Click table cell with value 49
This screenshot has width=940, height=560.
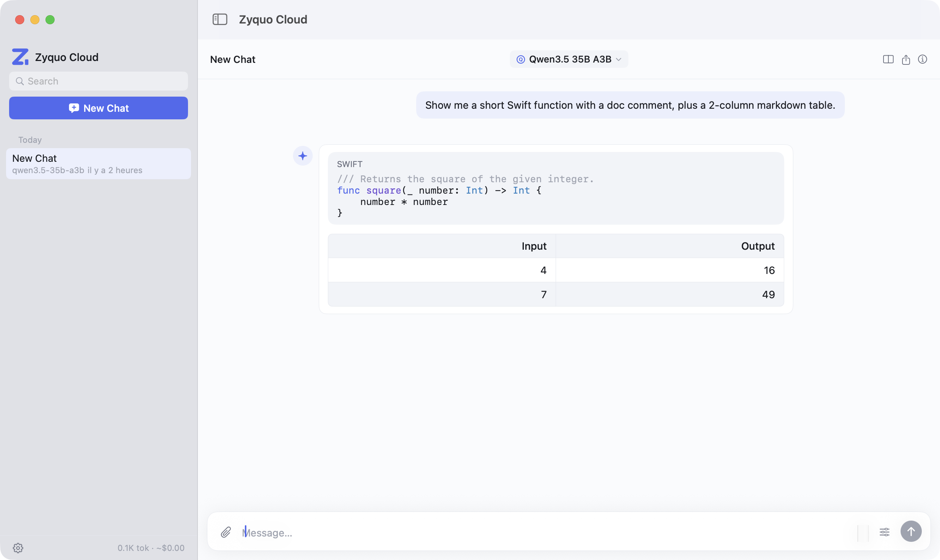pyautogui.click(x=670, y=294)
